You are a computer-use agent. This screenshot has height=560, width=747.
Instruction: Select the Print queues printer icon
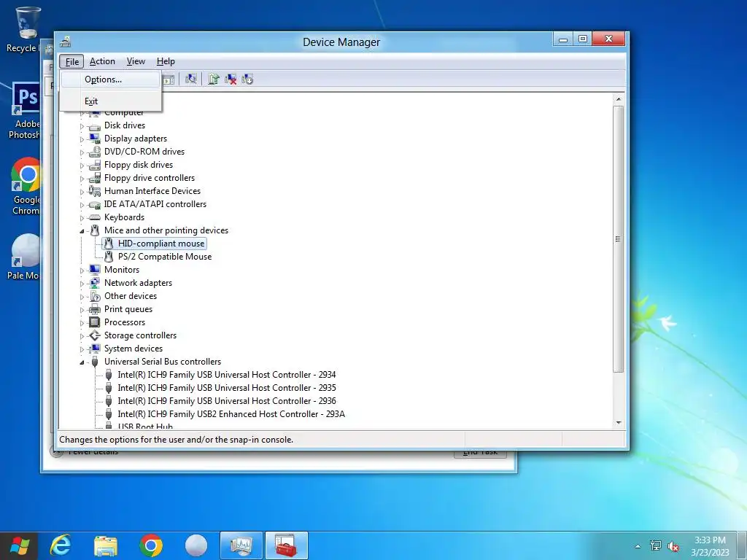[x=95, y=309]
